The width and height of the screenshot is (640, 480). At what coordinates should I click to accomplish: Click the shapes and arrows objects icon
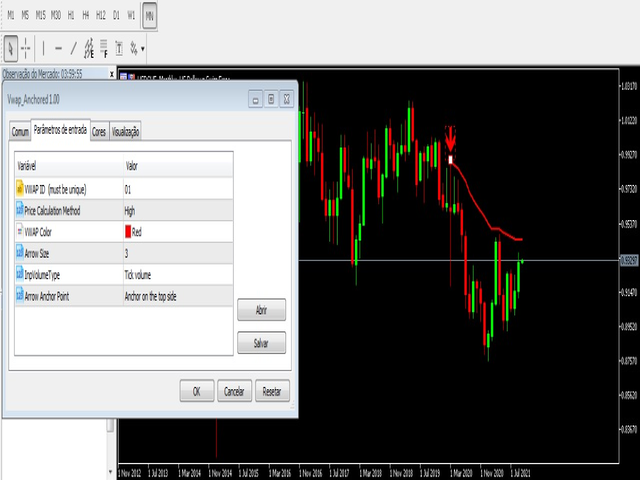point(133,49)
